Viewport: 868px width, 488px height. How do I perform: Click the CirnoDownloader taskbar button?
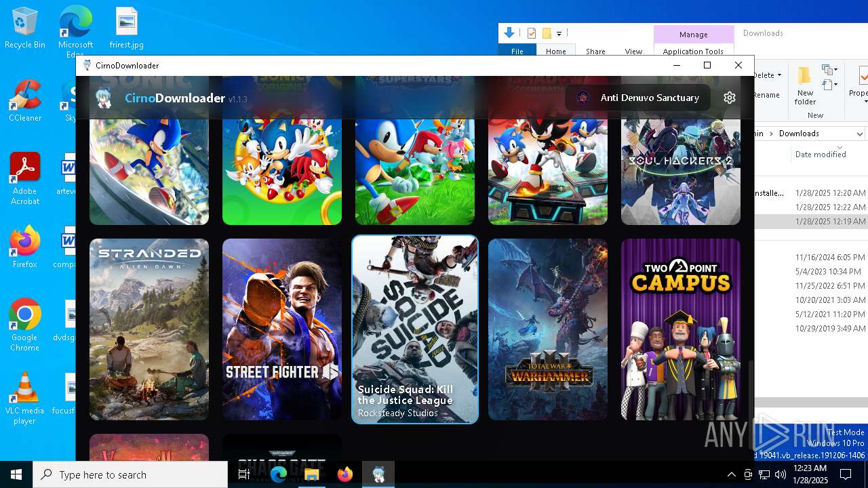pyautogui.click(x=378, y=474)
